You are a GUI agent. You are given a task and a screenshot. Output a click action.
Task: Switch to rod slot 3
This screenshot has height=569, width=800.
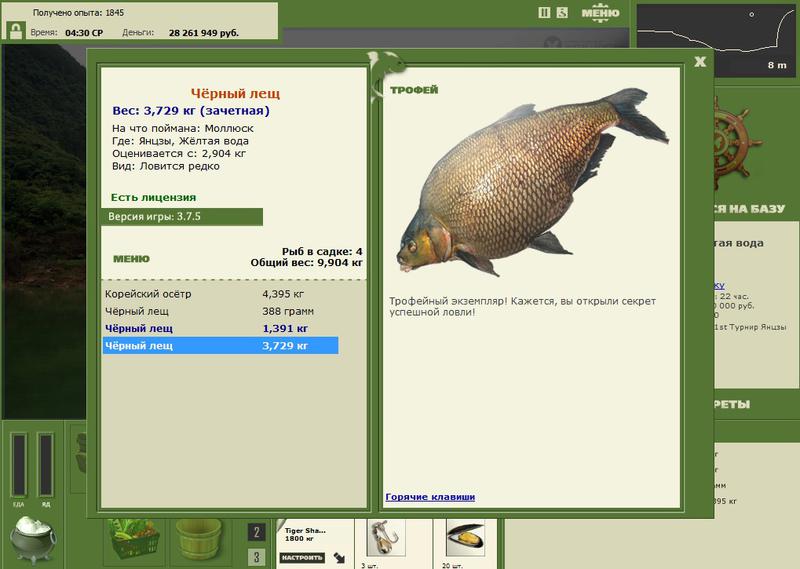(257, 557)
